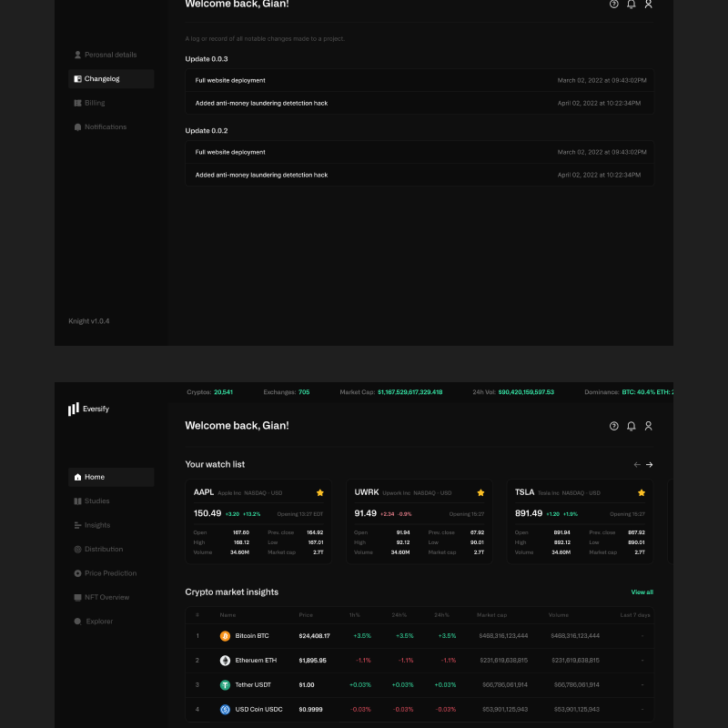The image size is (728, 728).
Task: Click Ethereum price $1,895.95
Action: 312,661
